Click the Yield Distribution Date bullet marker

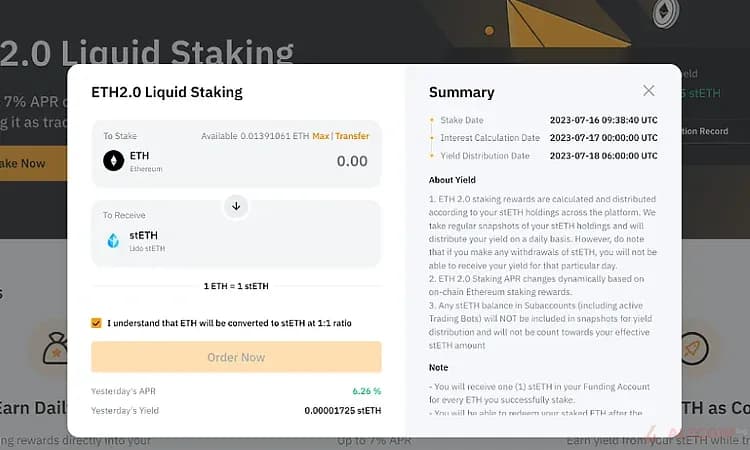tap(432, 156)
